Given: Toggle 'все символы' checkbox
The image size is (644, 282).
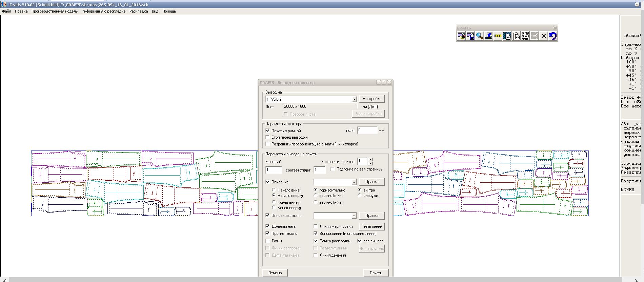Looking at the screenshot, I should tap(359, 241).
